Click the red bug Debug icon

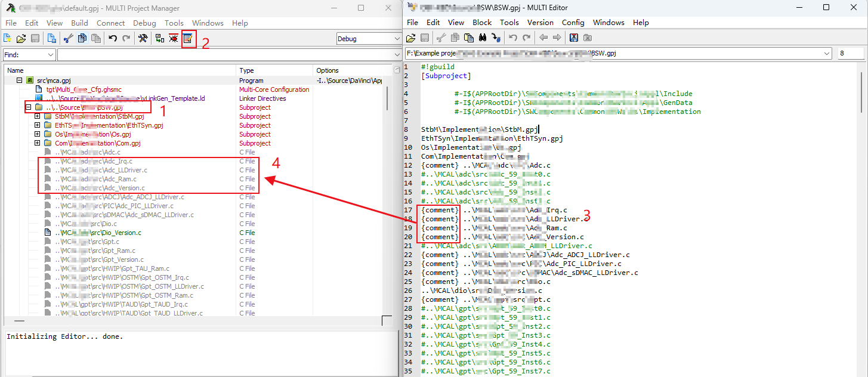click(x=174, y=39)
